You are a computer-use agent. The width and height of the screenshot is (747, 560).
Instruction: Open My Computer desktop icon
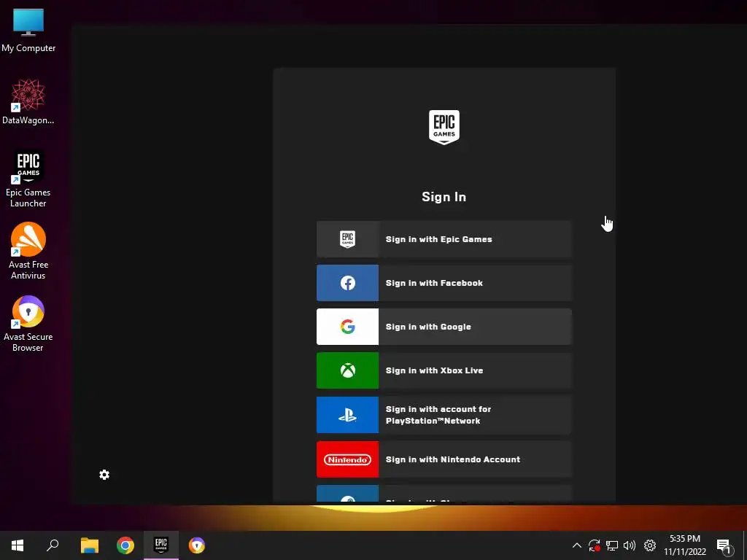coord(28,31)
